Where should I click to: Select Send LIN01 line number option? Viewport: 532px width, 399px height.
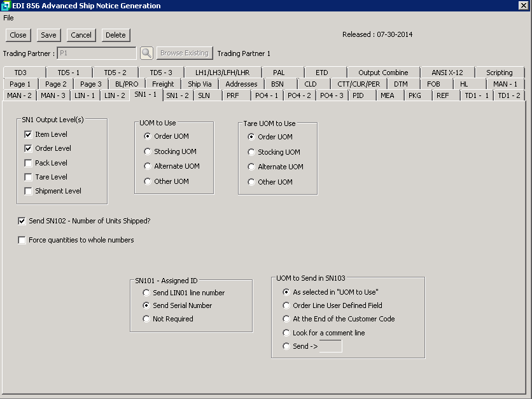pos(146,293)
